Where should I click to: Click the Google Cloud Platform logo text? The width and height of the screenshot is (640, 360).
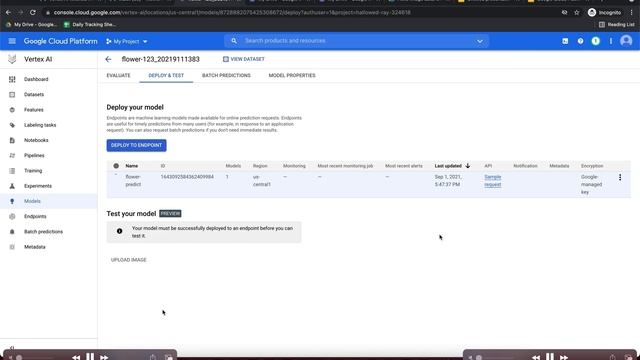[x=60, y=41]
